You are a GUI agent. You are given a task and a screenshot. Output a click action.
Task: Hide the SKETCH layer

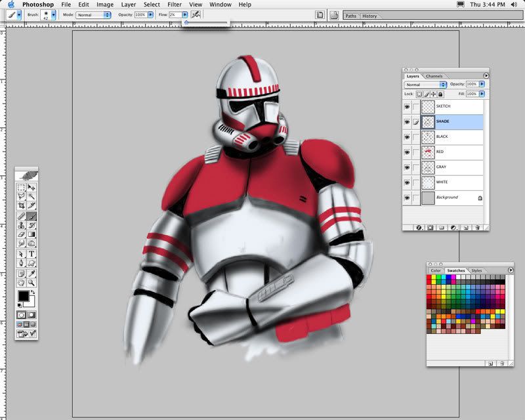407,107
